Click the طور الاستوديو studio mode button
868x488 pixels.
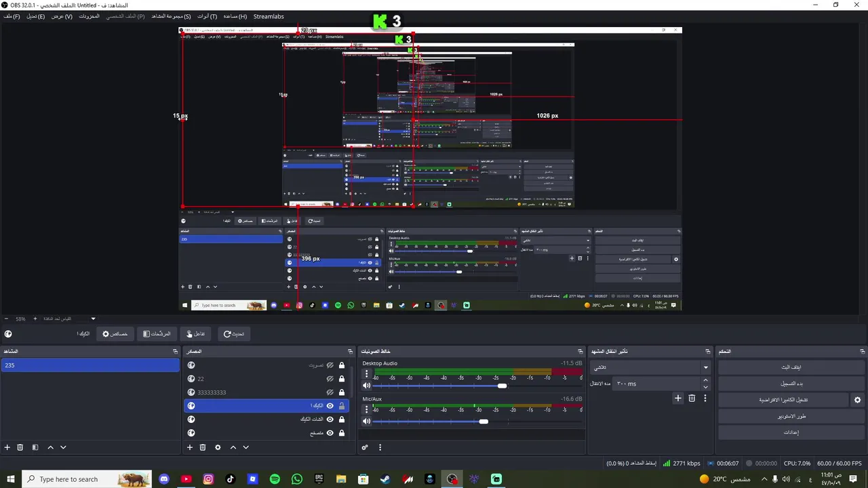pos(791,416)
